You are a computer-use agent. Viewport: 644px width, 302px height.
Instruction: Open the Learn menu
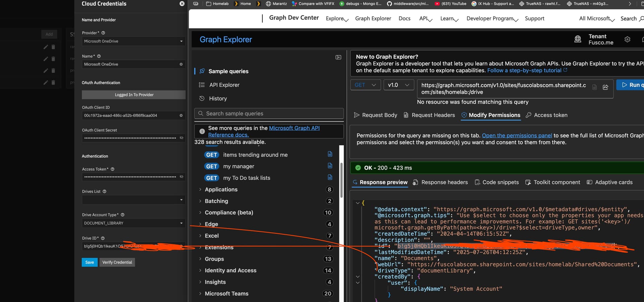(449, 19)
